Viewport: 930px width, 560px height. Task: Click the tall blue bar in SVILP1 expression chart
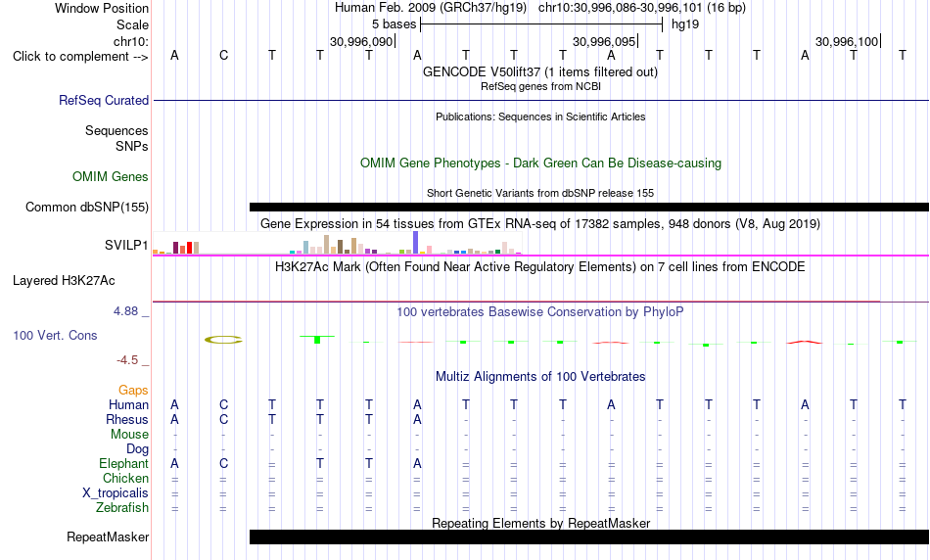point(416,242)
